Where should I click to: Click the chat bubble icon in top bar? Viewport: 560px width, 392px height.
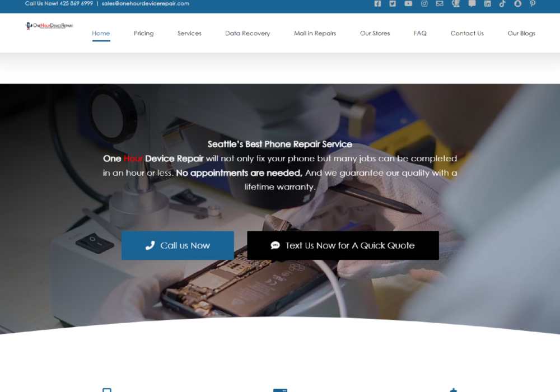(x=472, y=3)
